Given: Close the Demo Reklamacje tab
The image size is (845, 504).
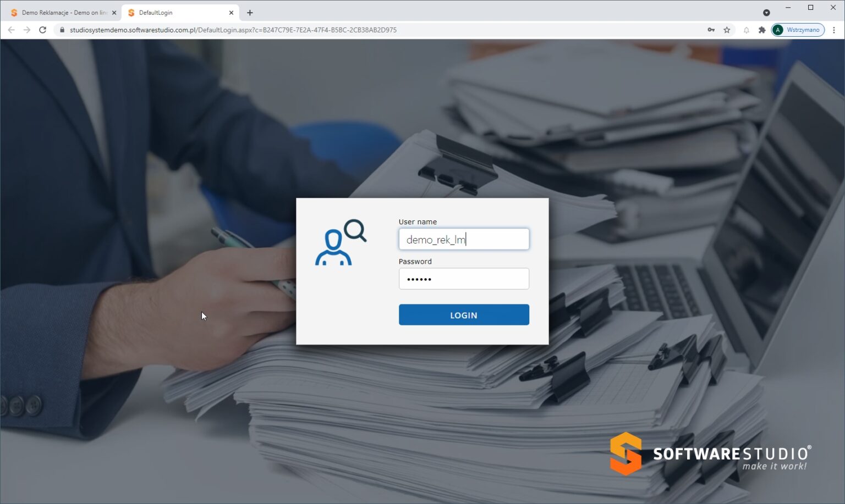Looking at the screenshot, I should [x=114, y=12].
